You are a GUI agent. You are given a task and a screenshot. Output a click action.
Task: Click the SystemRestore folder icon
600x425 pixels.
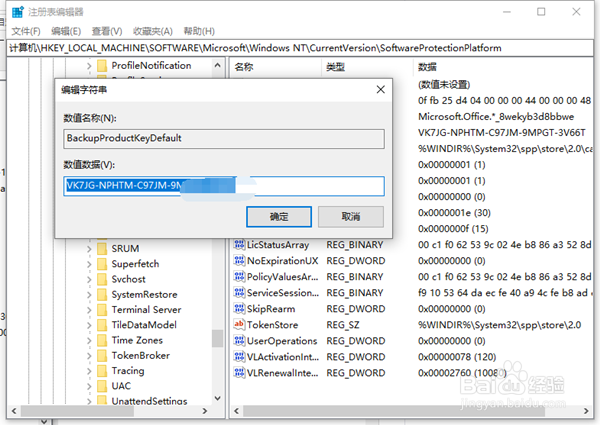[x=102, y=294]
